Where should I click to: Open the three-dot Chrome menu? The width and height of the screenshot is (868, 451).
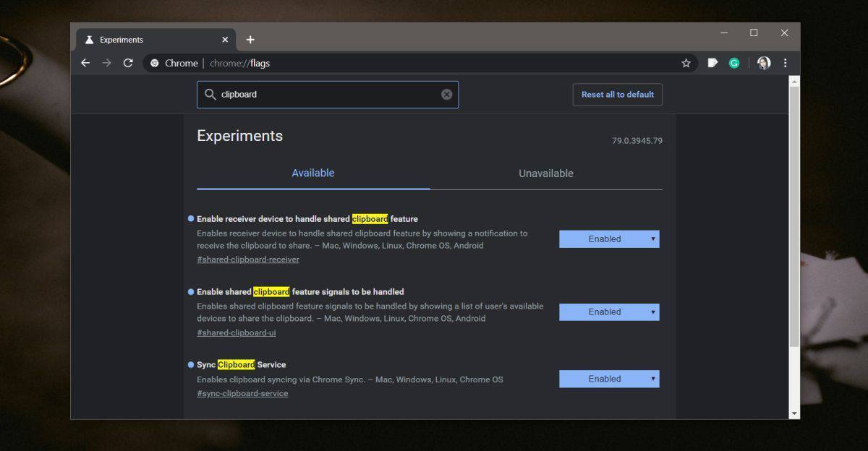tap(786, 63)
